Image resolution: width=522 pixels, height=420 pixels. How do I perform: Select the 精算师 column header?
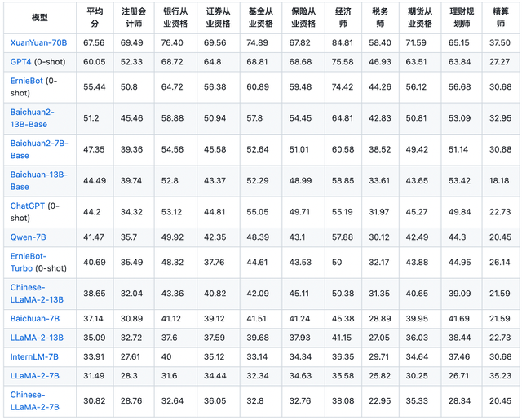click(x=501, y=17)
